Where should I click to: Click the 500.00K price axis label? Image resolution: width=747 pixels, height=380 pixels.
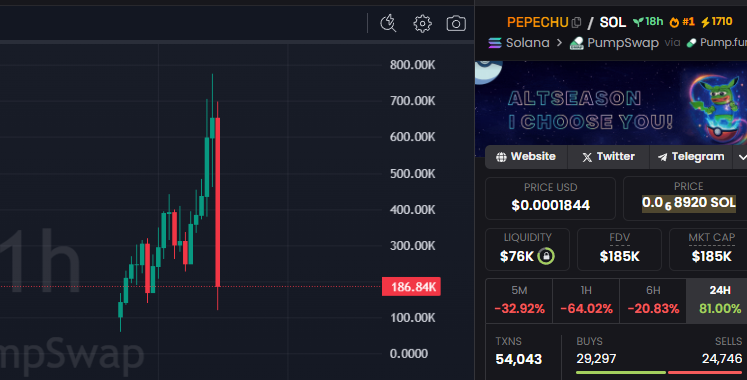tap(413, 174)
